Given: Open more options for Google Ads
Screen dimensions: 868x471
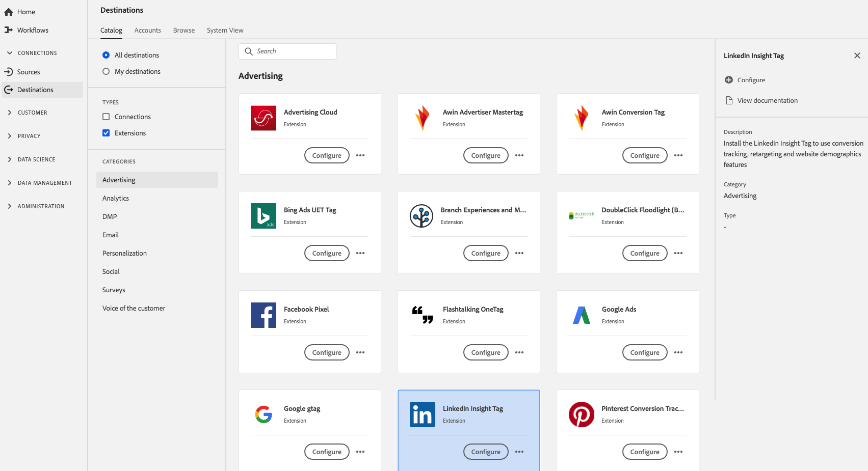Looking at the screenshot, I should (x=678, y=352).
